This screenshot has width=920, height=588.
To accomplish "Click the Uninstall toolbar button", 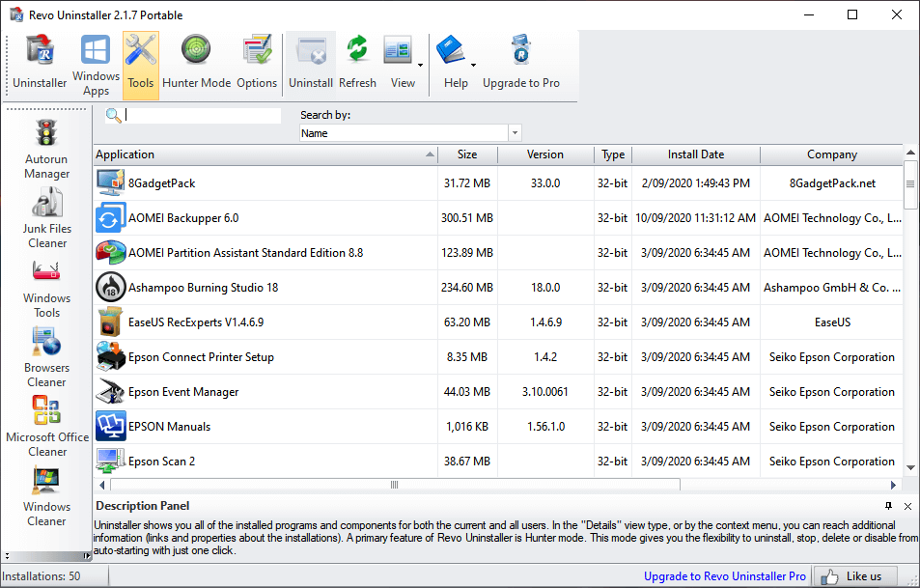I will [311, 63].
